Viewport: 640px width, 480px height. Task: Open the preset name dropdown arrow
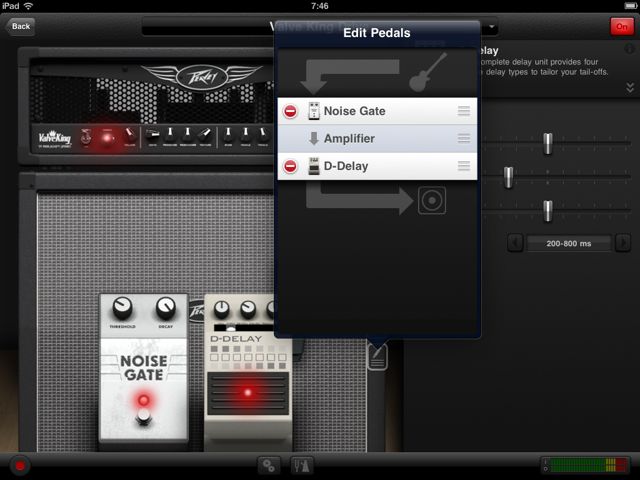(x=492, y=27)
